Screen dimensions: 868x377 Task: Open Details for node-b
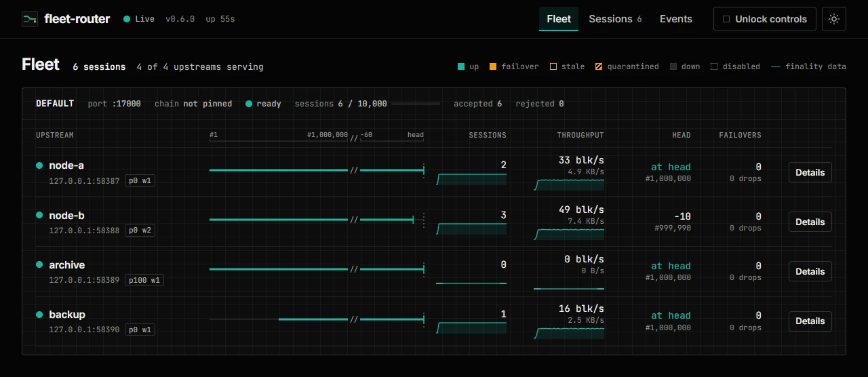point(810,222)
